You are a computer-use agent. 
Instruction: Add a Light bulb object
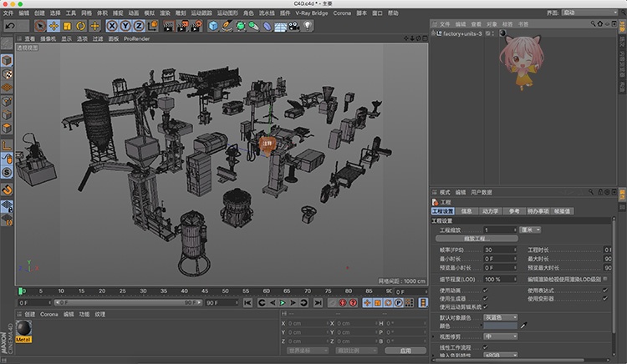[x=307, y=26]
